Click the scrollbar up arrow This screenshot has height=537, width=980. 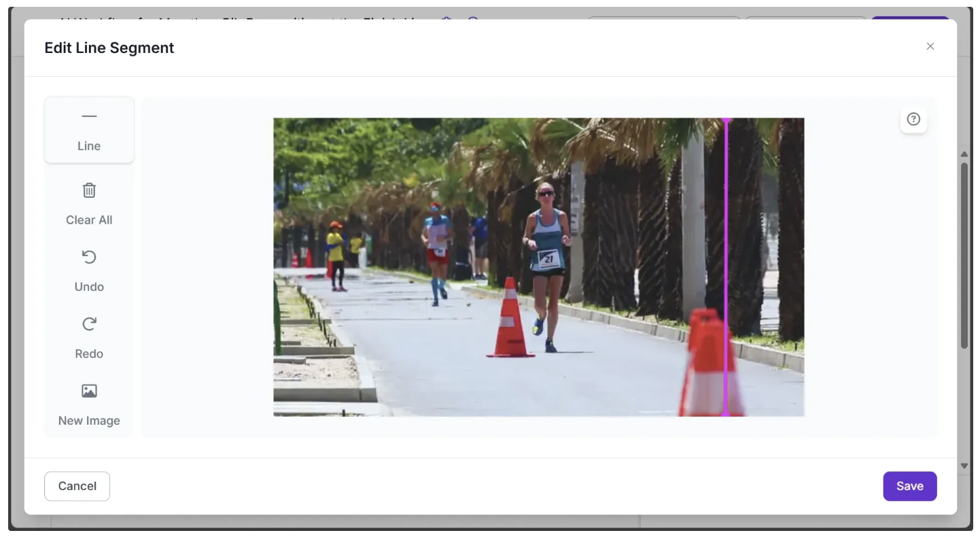tap(964, 154)
